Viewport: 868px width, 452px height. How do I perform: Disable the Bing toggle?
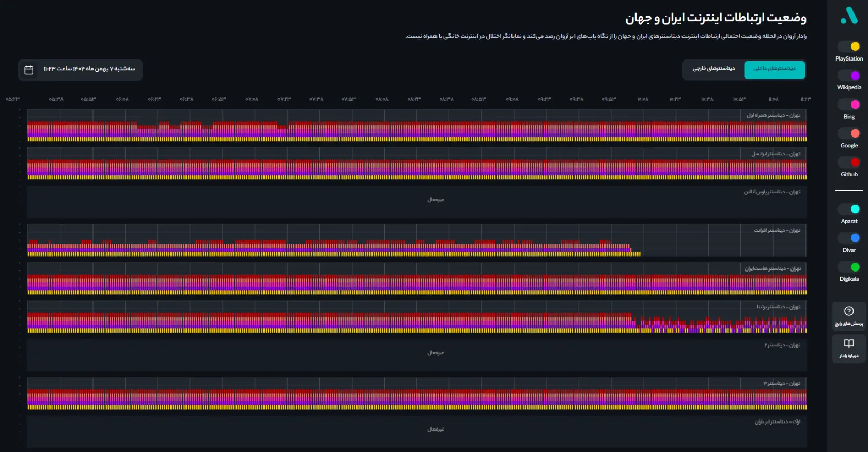(849, 104)
